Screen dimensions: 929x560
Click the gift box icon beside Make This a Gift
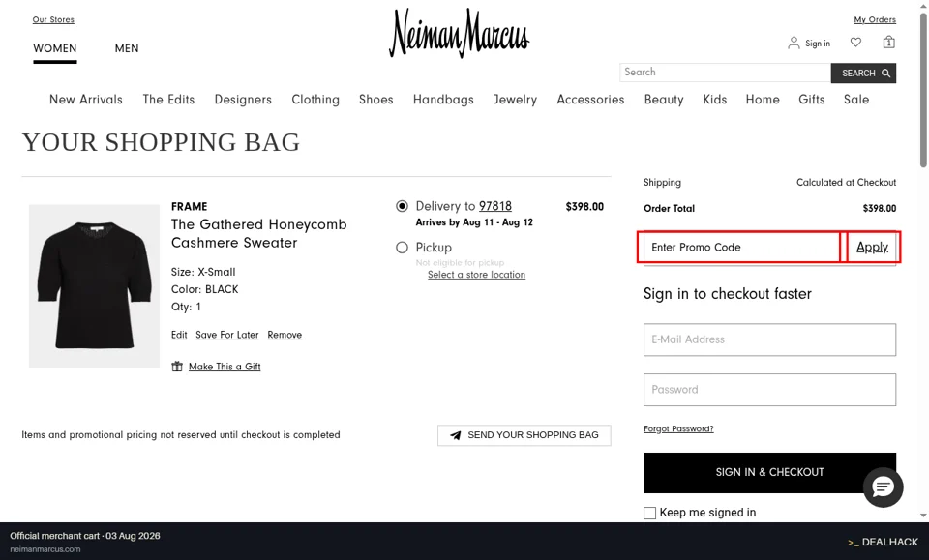coord(177,367)
